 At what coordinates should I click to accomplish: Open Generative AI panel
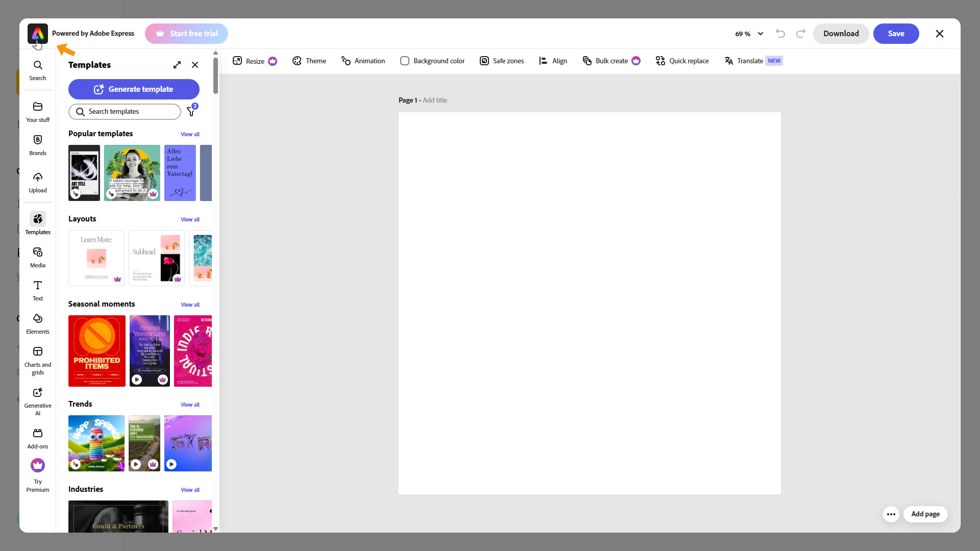[38, 401]
